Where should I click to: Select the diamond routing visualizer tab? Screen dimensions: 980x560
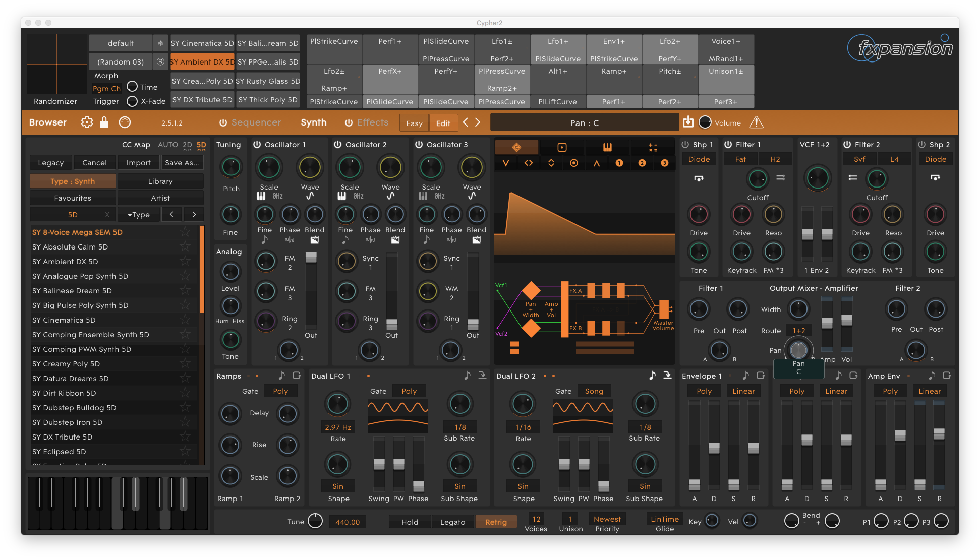[x=516, y=147]
